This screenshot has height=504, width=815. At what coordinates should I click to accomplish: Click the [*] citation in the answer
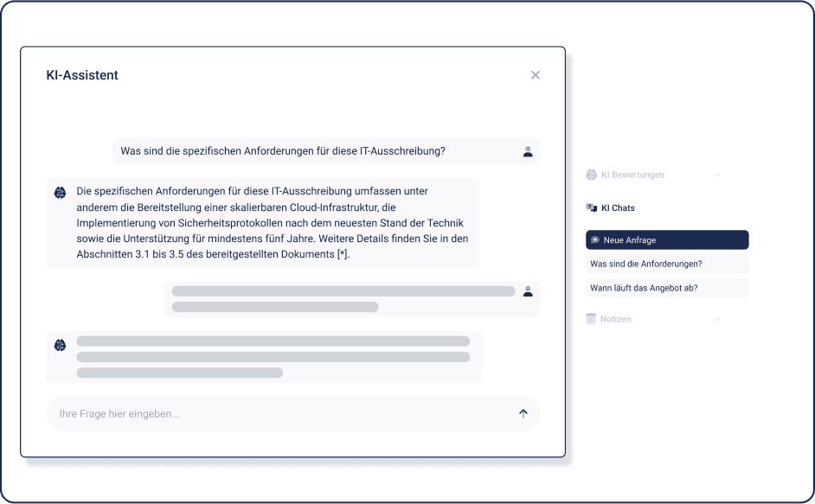(343, 254)
